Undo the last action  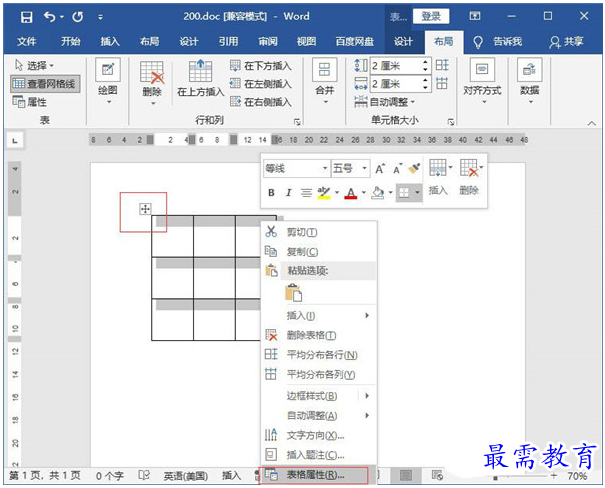tap(49, 17)
